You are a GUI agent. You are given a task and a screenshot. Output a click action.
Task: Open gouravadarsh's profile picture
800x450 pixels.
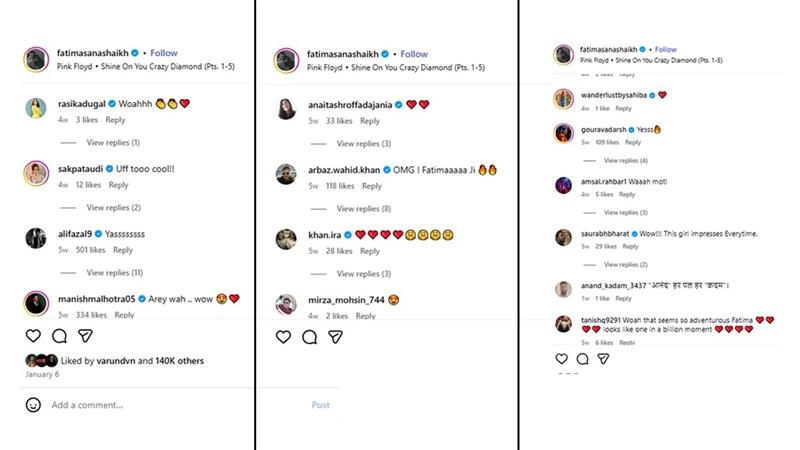[563, 133]
